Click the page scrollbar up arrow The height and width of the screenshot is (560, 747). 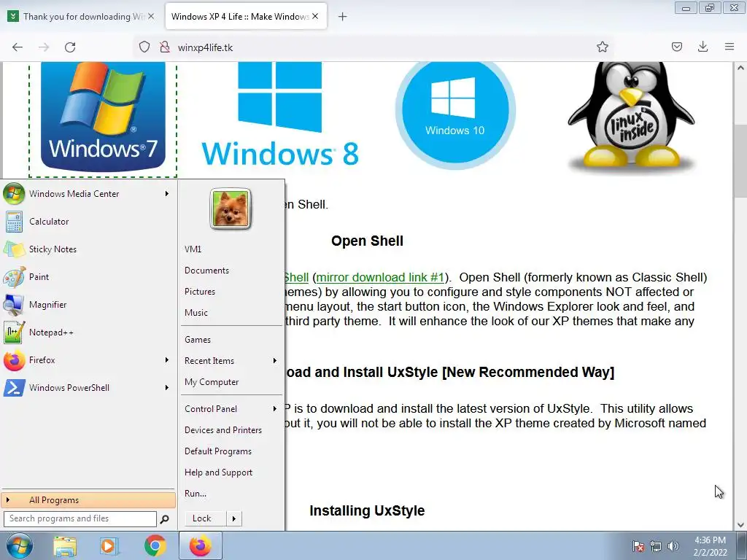[x=740, y=68]
